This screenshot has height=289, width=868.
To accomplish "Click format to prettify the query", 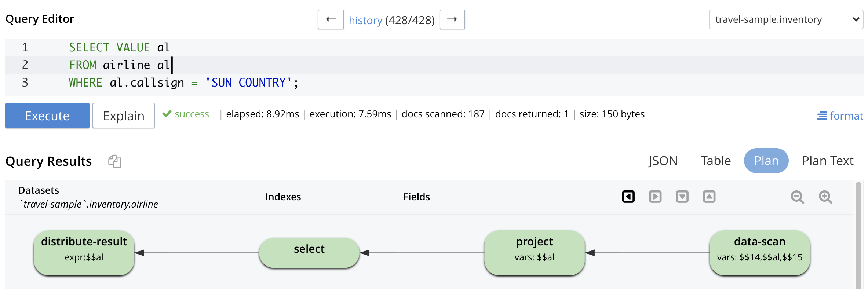I will pyautogui.click(x=840, y=116).
